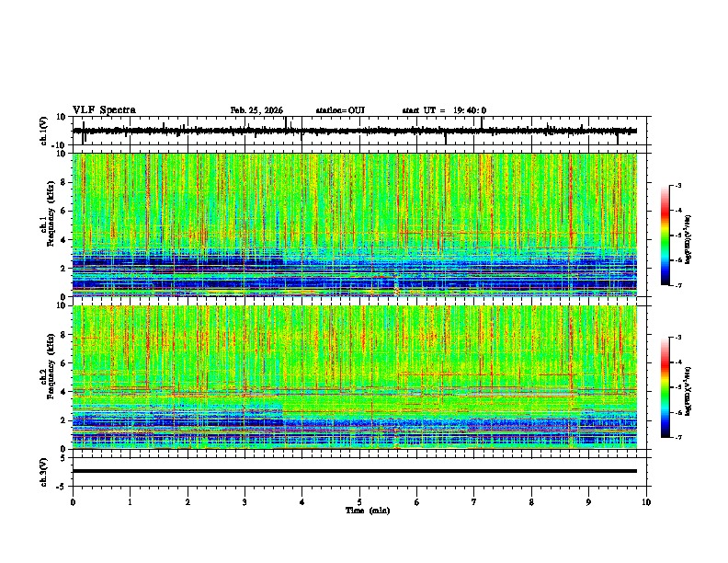The height and width of the screenshot is (563, 728).
Task: Click the "ch.1(V)" waveform axis label
Action: point(44,131)
